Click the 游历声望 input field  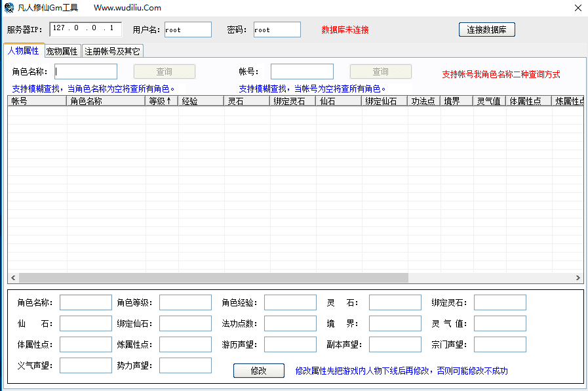[290, 344]
